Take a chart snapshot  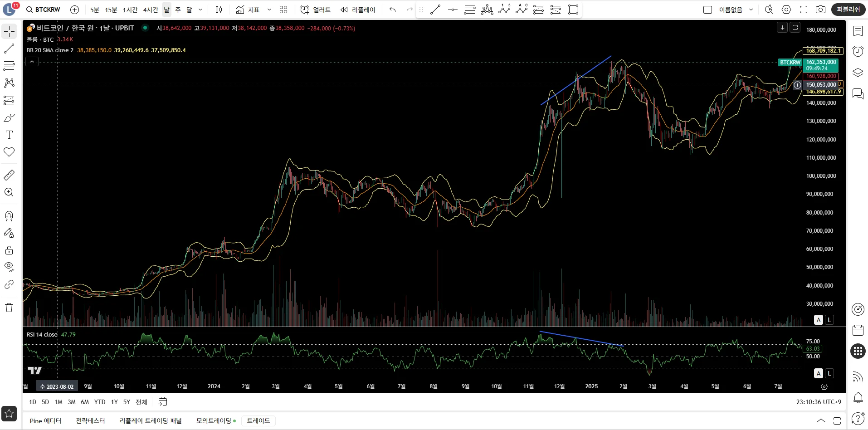point(820,10)
